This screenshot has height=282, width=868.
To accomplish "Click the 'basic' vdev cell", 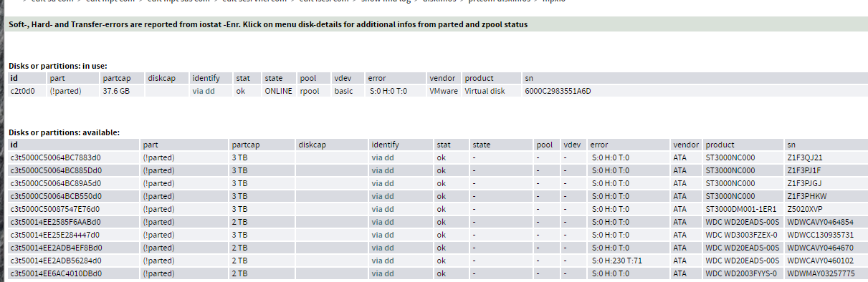I will click(x=343, y=92).
